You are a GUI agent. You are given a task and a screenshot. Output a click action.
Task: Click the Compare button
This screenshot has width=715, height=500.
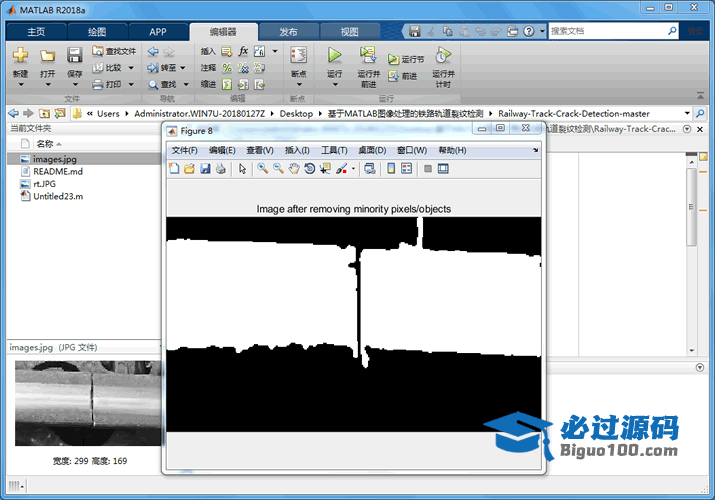click(108, 68)
